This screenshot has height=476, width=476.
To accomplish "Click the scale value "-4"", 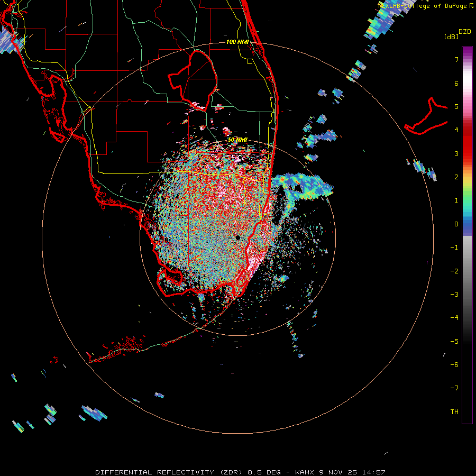I will (x=454, y=317).
